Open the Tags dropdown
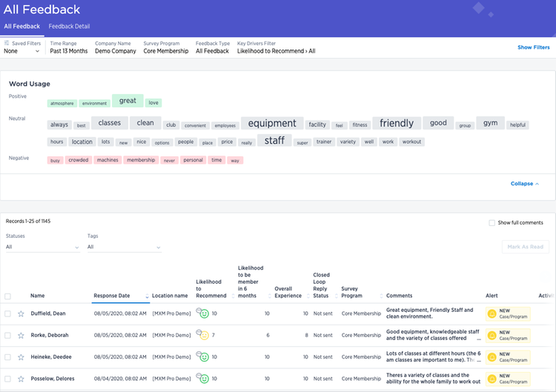The width and height of the screenshot is (556, 392). [x=124, y=247]
